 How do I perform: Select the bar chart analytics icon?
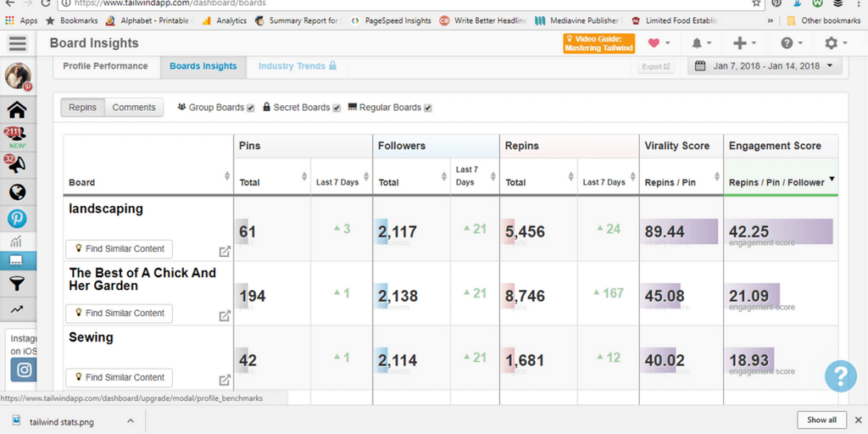[x=17, y=241]
